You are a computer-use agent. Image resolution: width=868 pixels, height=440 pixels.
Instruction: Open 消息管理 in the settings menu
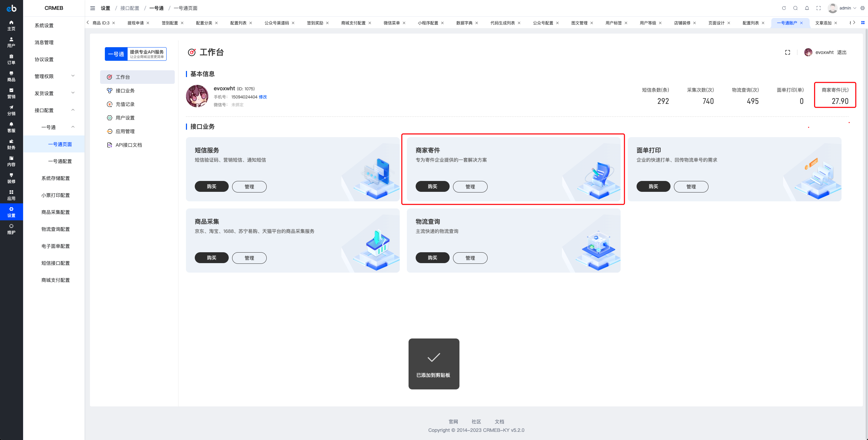(x=54, y=42)
